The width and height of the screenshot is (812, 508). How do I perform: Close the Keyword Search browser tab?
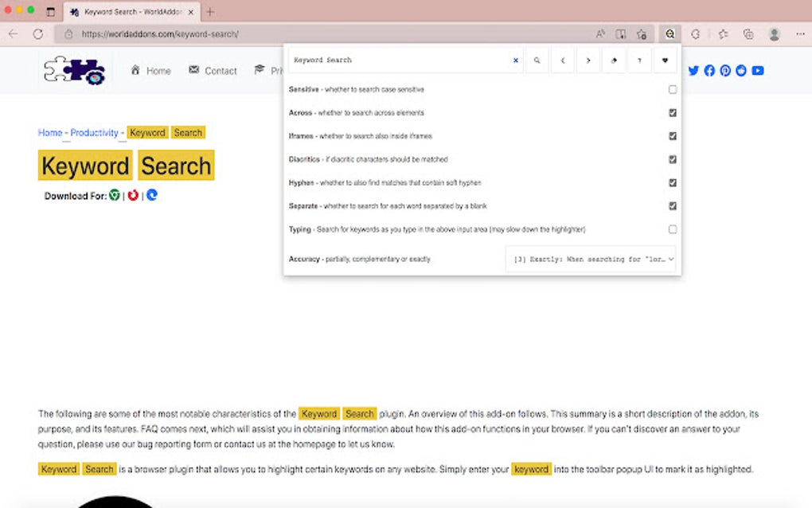point(190,12)
